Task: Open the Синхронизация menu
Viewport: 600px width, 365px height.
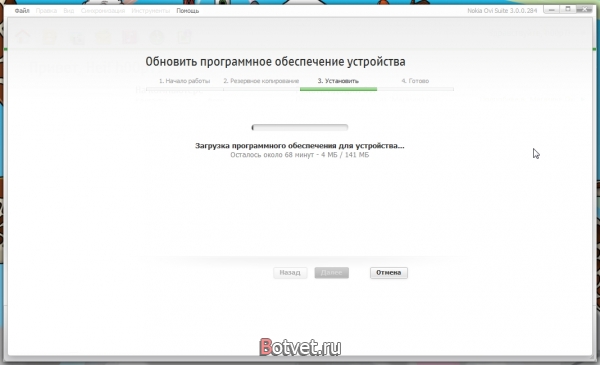Action: pos(103,11)
